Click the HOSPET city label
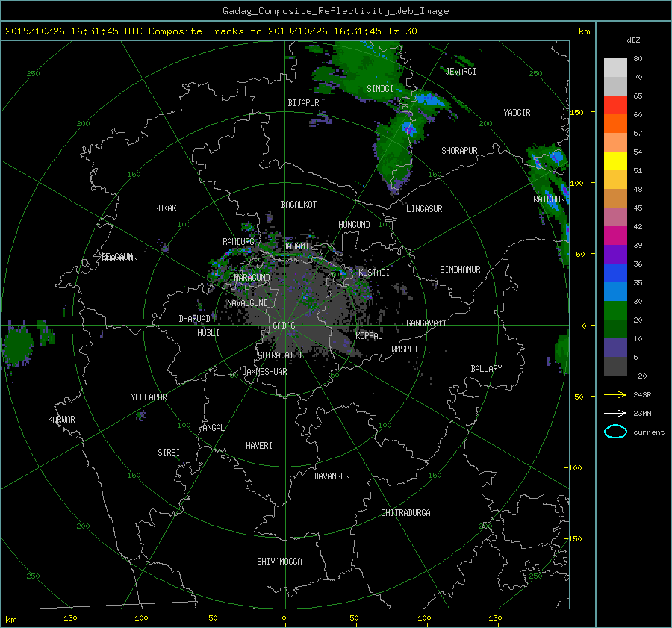The height and width of the screenshot is (628, 672). (405, 349)
